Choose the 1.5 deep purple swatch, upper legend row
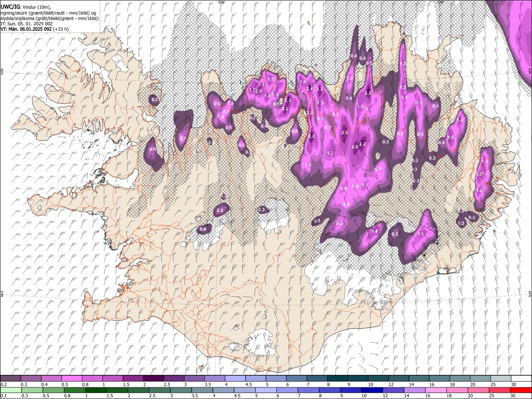The height and width of the screenshot is (399, 532). 133,378
